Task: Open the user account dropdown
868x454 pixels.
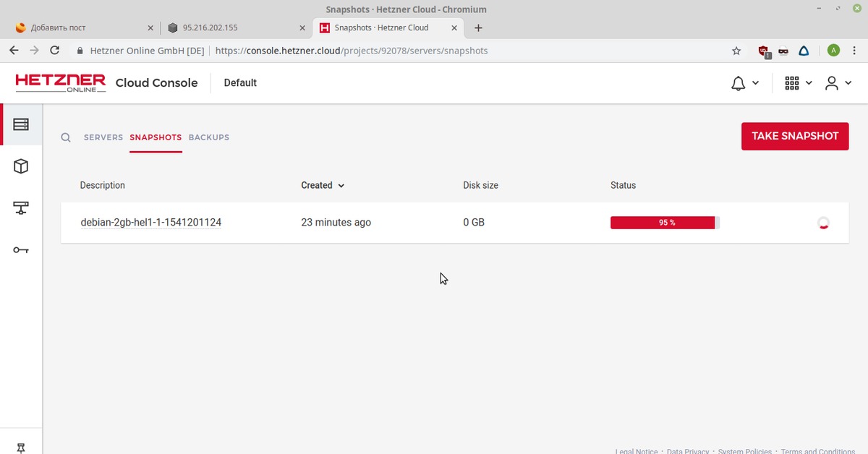Action: pyautogui.click(x=838, y=83)
